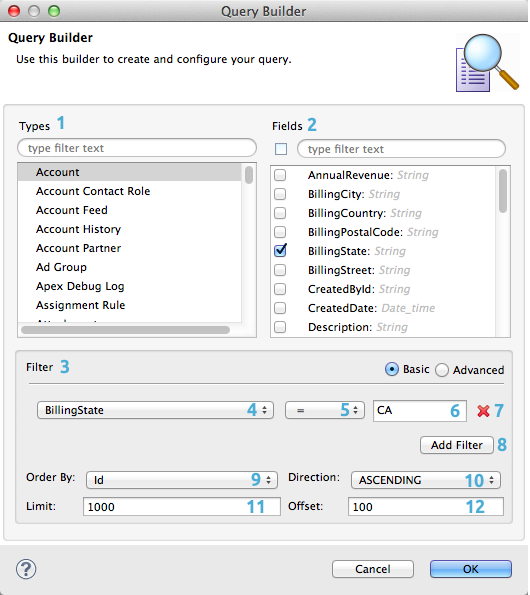Select Account History type
Viewport: 530px width, 595px height.
(129, 229)
